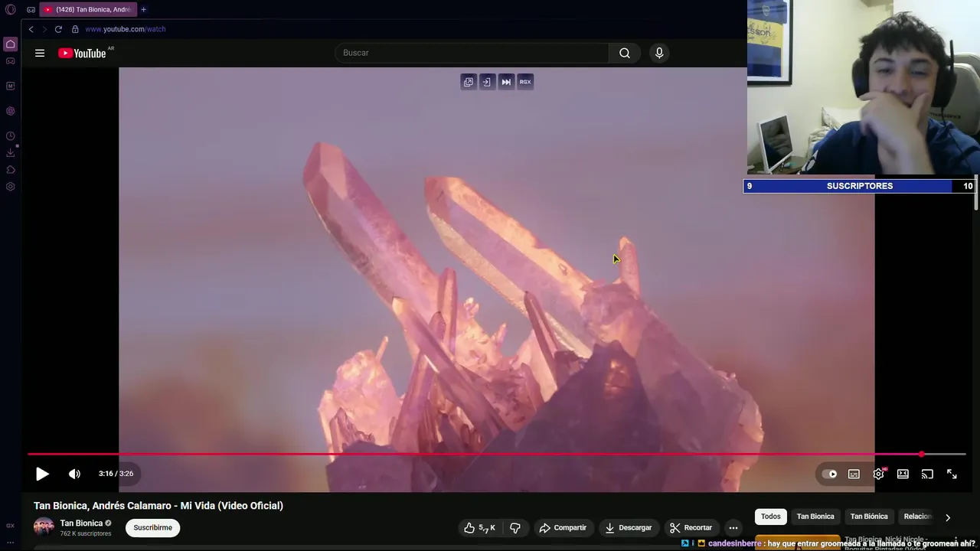
Task: Open the Opera GX main menu logo
Action: point(10,9)
